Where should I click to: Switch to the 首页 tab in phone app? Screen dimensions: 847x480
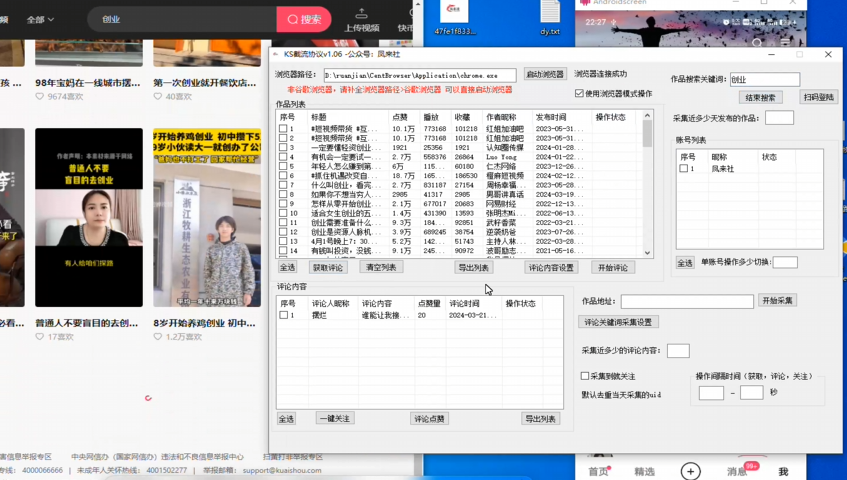(x=598, y=471)
